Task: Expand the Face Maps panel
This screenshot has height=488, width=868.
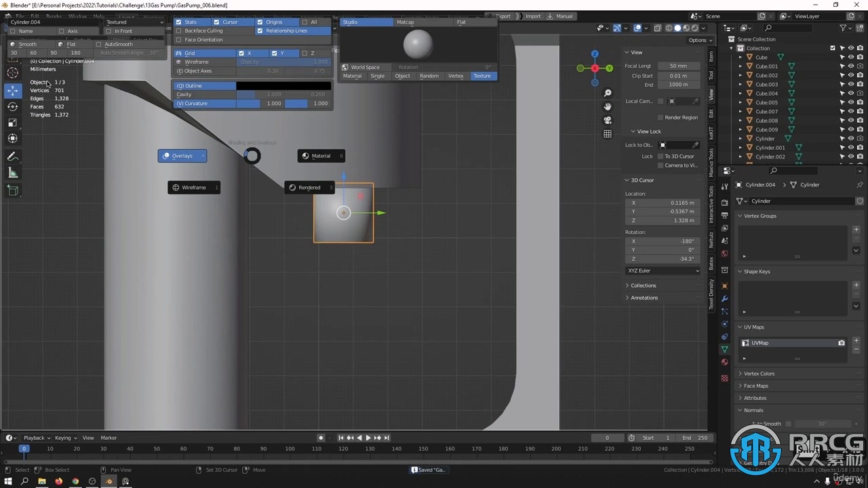Action: (x=755, y=386)
